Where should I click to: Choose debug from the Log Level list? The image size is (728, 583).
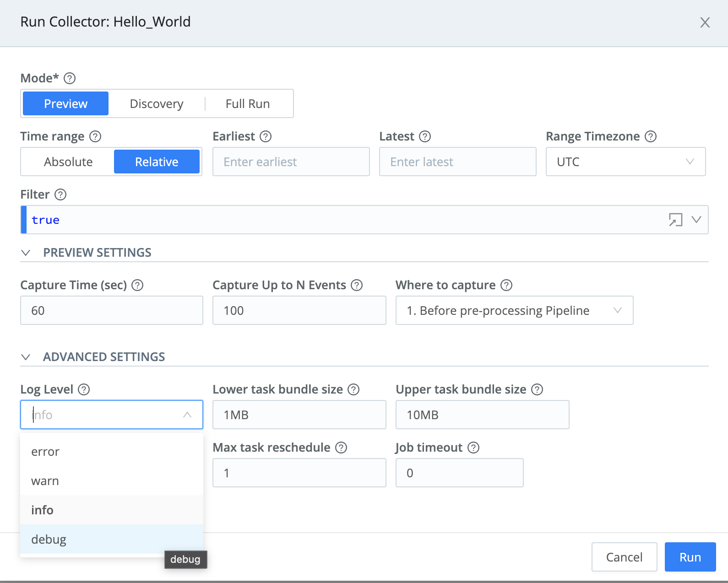point(49,540)
